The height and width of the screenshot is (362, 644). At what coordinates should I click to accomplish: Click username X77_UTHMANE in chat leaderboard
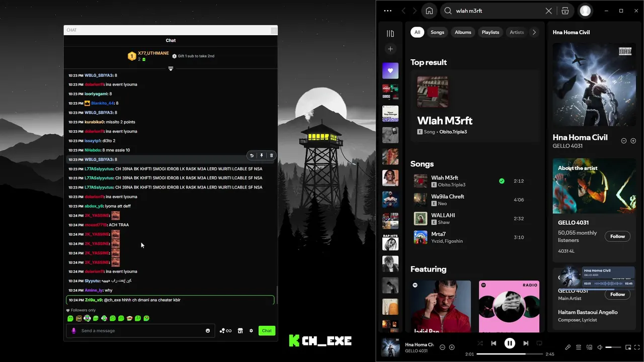coord(153,53)
